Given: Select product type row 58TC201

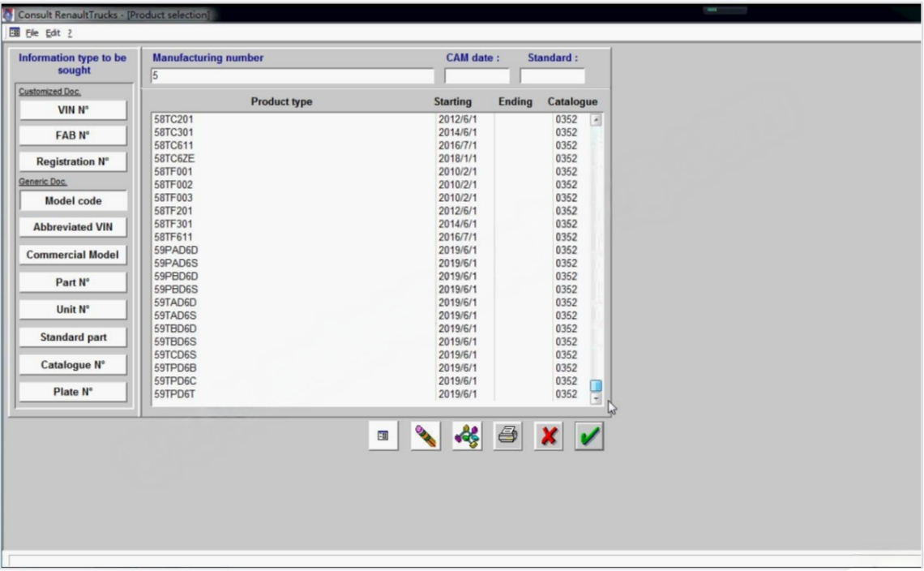Looking at the screenshot, I should point(371,119).
